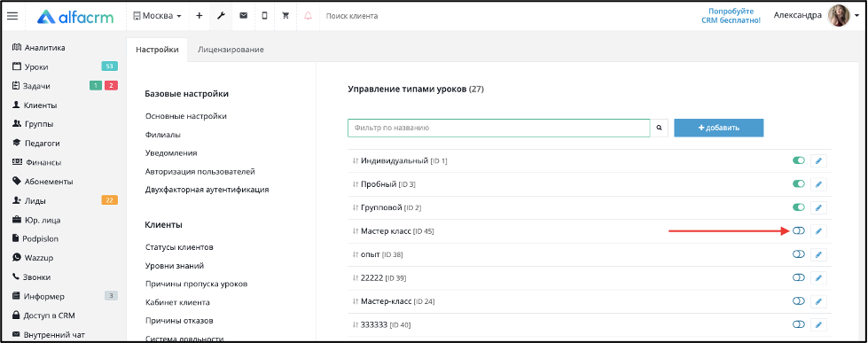Open the bell notifications icon

click(309, 16)
